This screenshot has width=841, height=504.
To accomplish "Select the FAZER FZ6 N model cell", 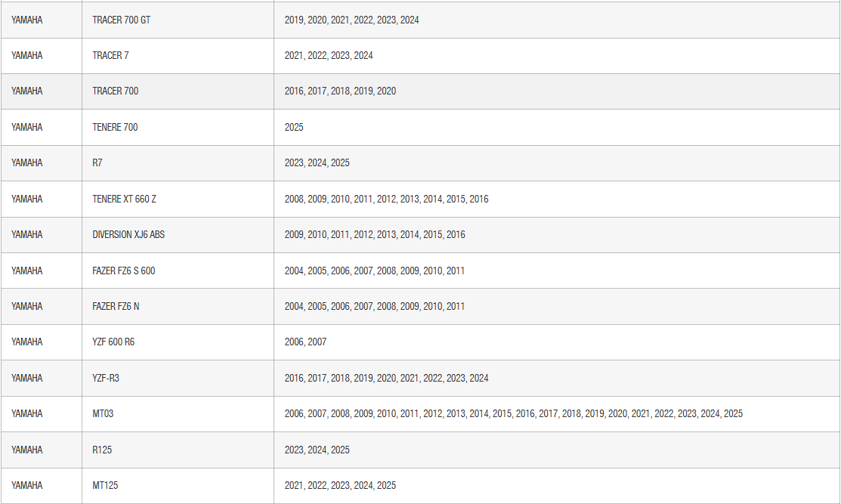I will tap(116, 306).
